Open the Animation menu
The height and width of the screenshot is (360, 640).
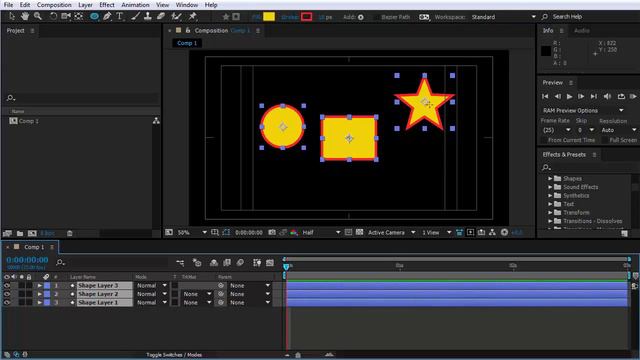(135, 5)
